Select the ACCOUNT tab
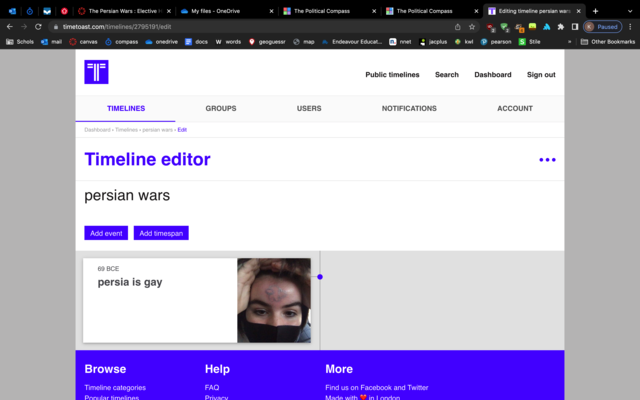The height and width of the screenshot is (400, 640). point(515,109)
